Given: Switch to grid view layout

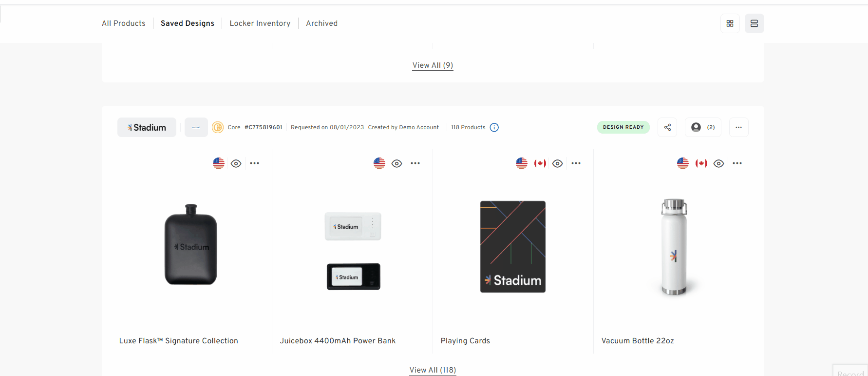Looking at the screenshot, I should 730,23.
